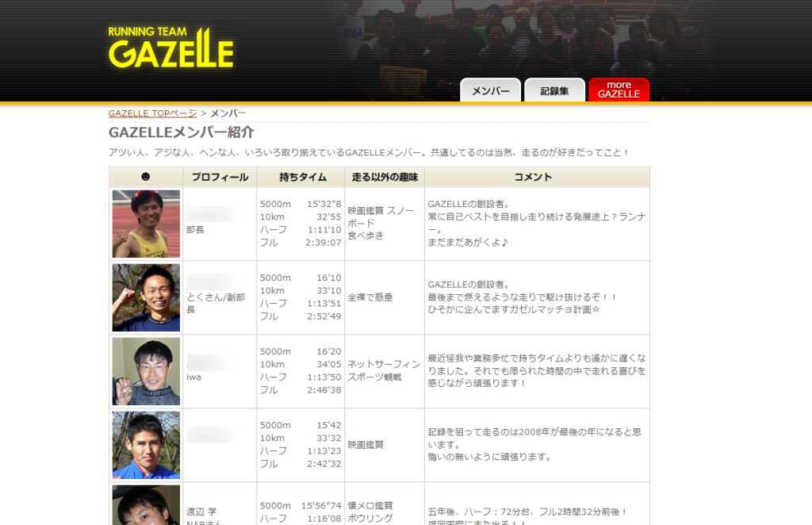Click the 持ちタイム column header

point(301,177)
